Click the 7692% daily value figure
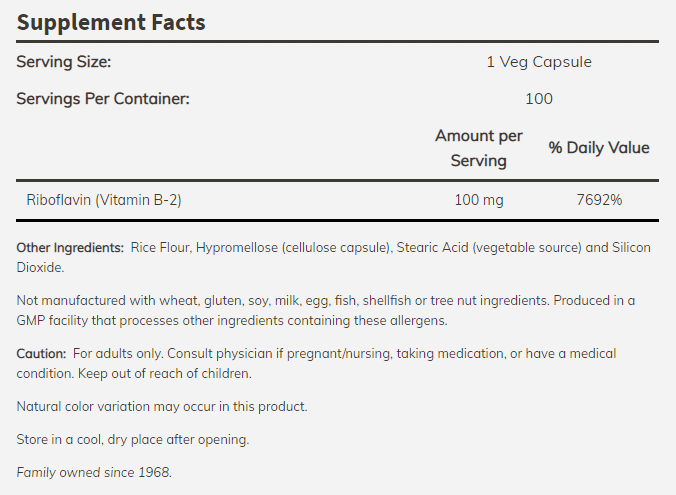 click(x=599, y=200)
